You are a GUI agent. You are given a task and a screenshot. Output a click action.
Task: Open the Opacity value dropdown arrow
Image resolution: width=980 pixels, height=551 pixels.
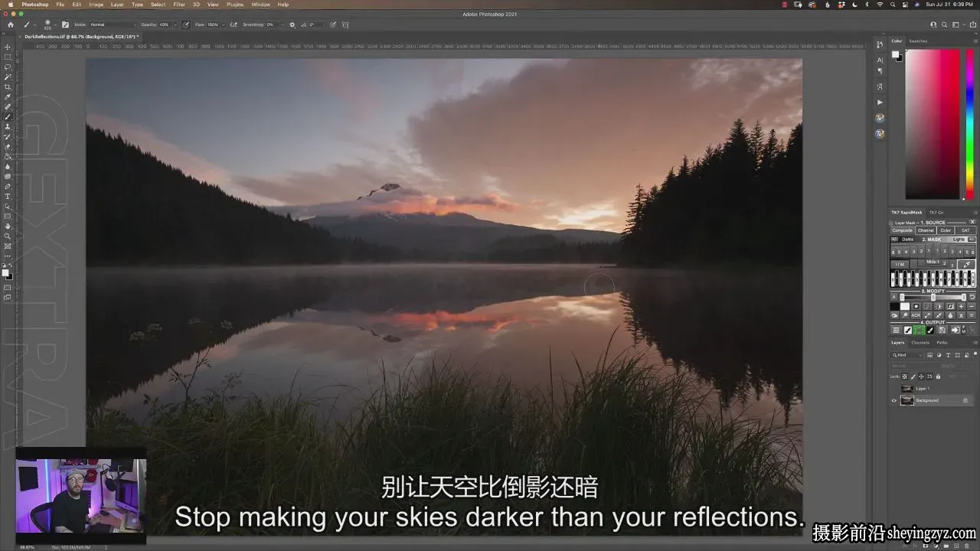(x=175, y=24)
